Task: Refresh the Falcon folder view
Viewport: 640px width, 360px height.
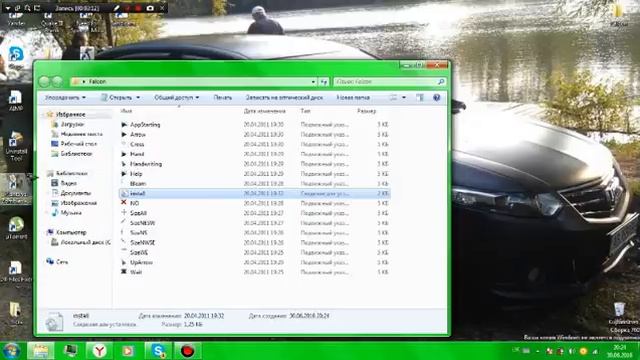Action: (x=324, y=82)
